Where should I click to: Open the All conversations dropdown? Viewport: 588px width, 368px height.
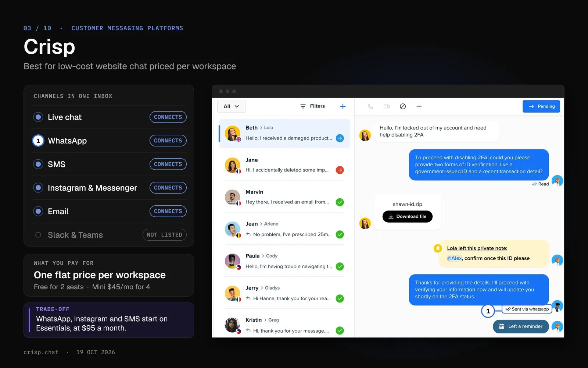(x=231, y=106)
